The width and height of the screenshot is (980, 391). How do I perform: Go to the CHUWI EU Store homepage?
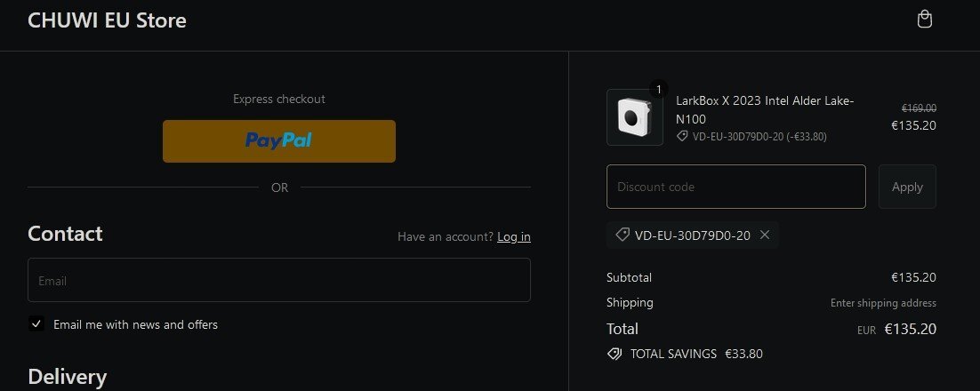(x=108, y=20)
